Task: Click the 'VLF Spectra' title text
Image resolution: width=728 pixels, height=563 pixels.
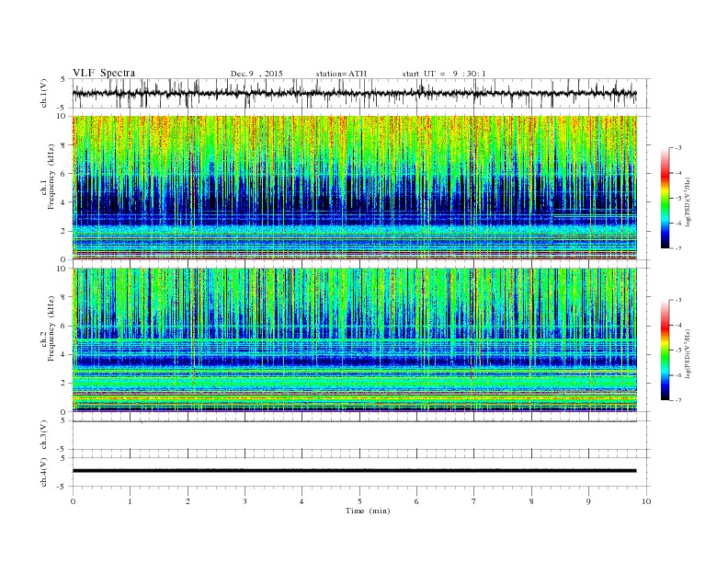Action: coord(104,73)
